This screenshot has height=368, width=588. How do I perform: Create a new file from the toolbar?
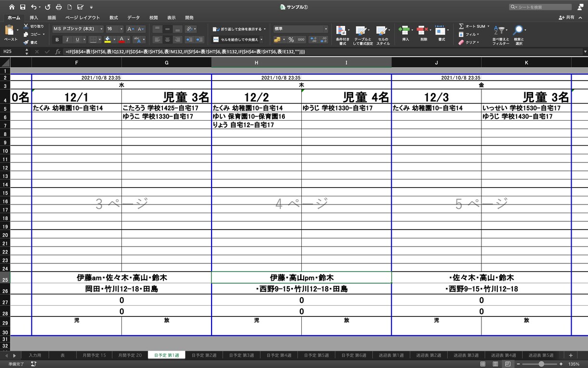69,7
